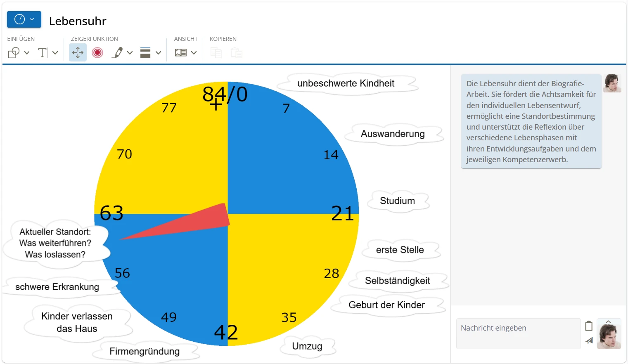Expand the user avatar chevron
The height and width of the screenshot is (364, 628).
(x=608, y=322)
